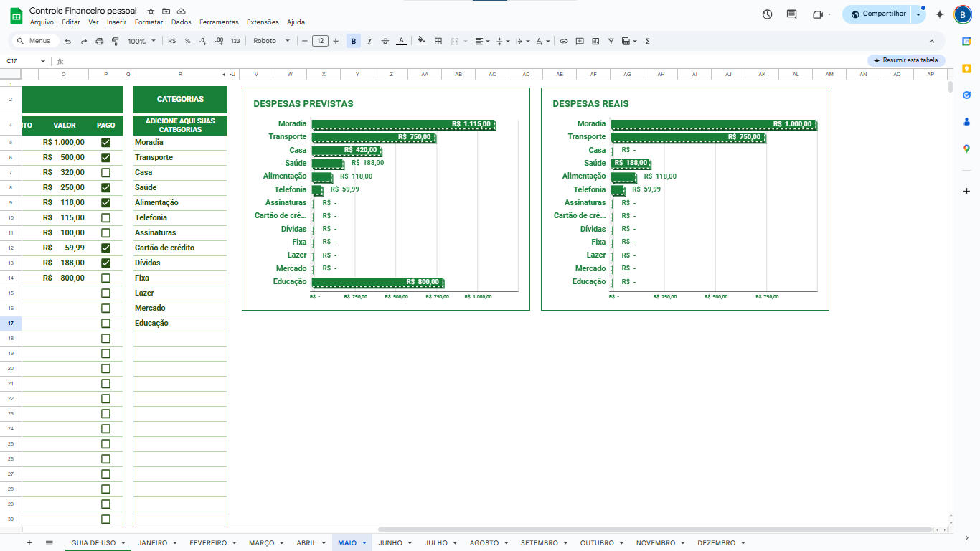The image size is (980, 551).
Task: Uncheck the PAGO box for R$ 1.000,00
Action: click(x=105, y=143)
